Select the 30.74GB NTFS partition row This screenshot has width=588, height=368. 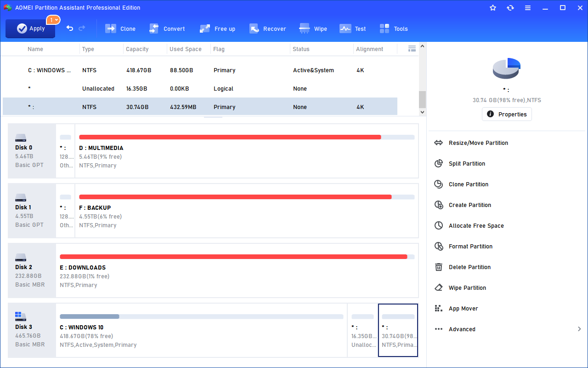click(x=200, y=107)
